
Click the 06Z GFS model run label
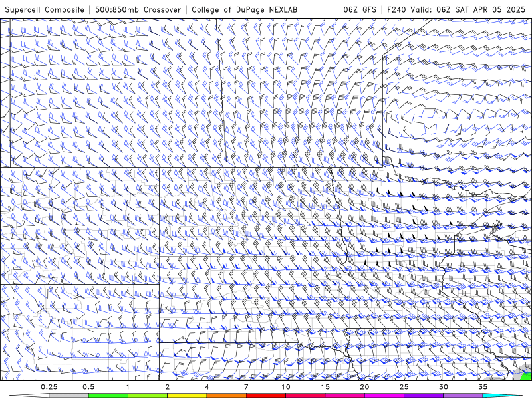360,9
